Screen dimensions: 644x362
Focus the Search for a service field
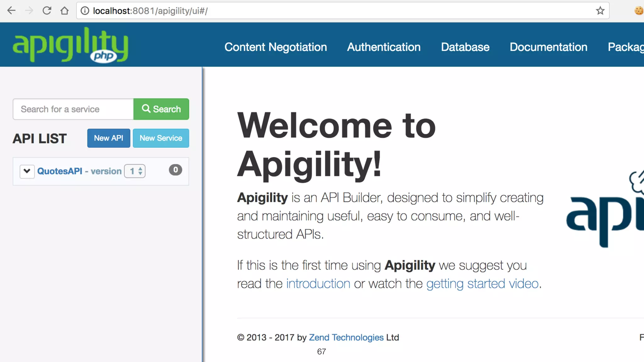[x=73, y=109]
